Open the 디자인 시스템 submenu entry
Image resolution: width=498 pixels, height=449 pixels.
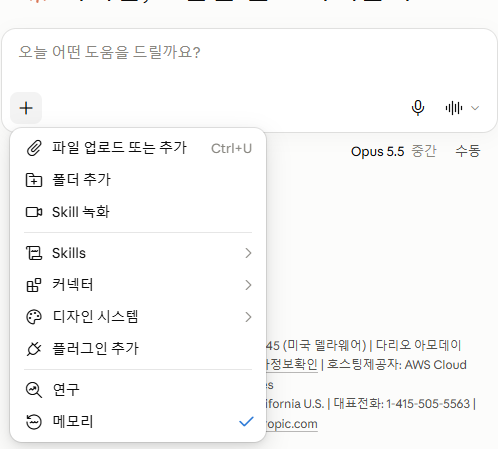click(x=138, y=317)
